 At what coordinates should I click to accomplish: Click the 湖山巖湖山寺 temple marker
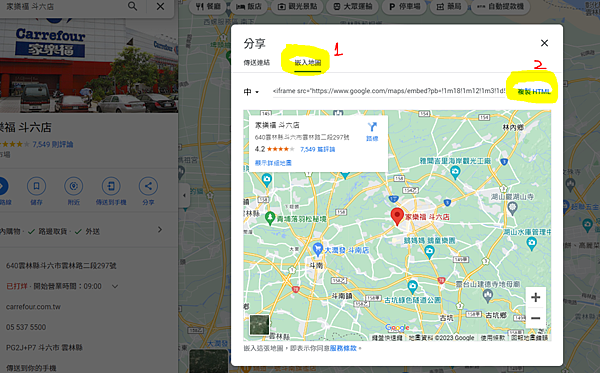(512, 208)
